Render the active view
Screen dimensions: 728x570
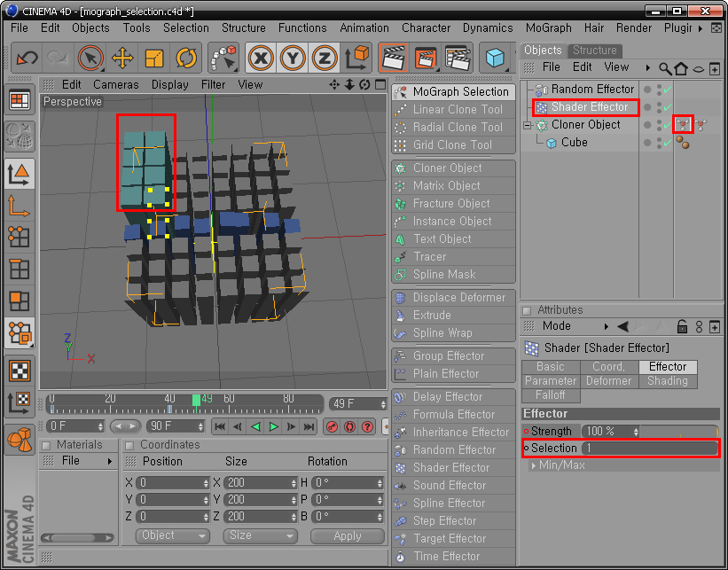(394, 59)
